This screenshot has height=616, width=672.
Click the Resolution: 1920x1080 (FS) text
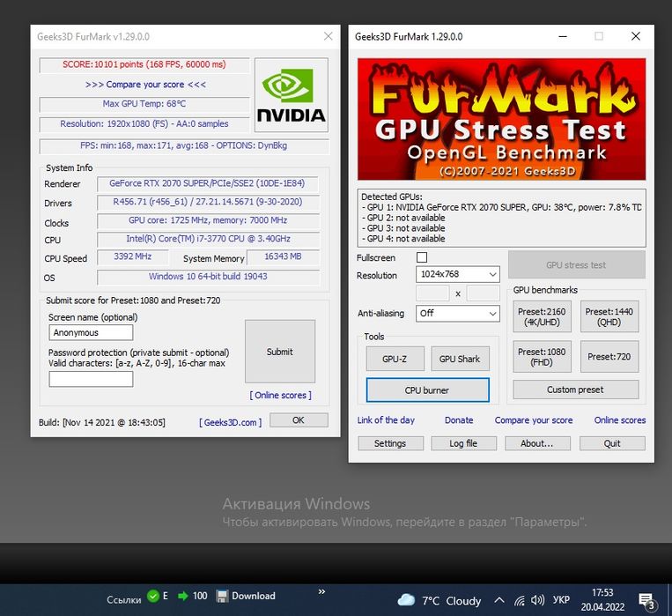(144, 123)
